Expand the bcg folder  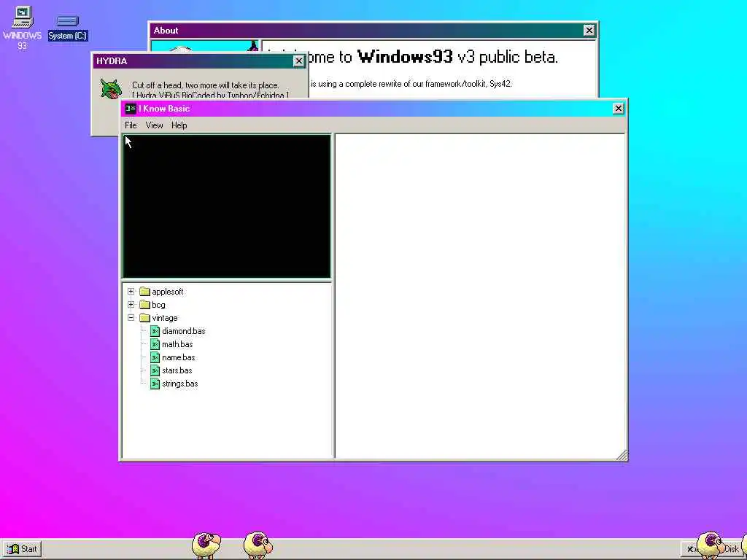[x=131, y=304]
